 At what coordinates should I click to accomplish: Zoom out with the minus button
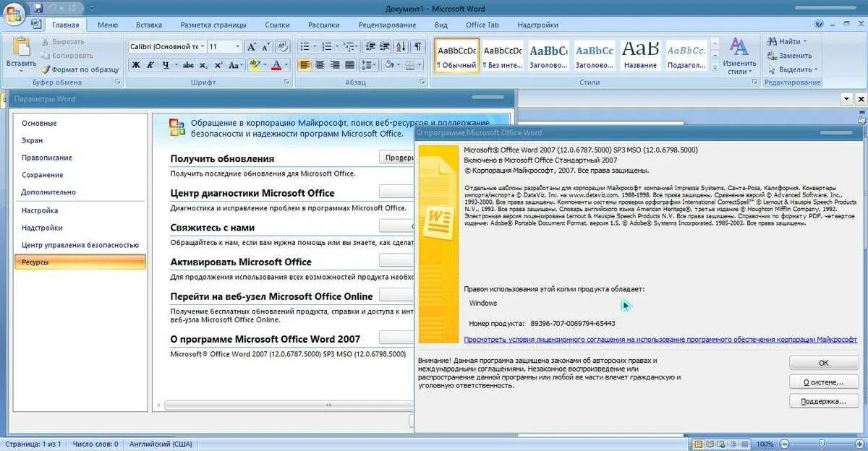[x=784, y=444]
